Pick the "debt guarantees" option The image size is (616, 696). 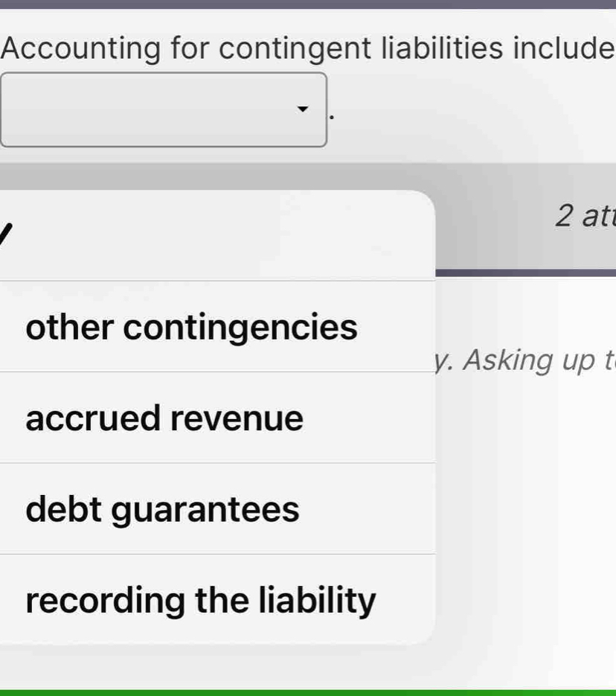(x=162, y=510)
